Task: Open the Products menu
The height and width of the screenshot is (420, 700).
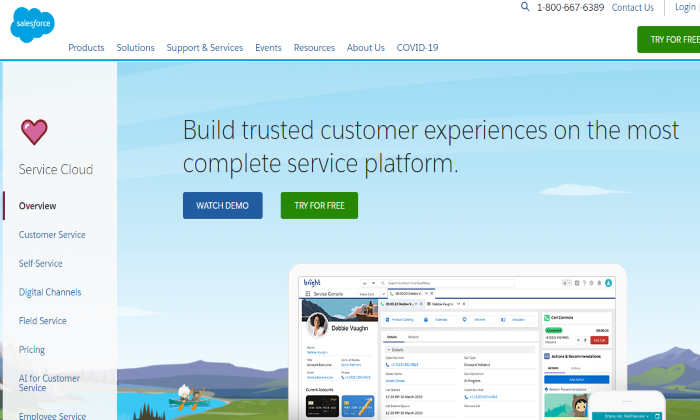Action: point(86,48)
